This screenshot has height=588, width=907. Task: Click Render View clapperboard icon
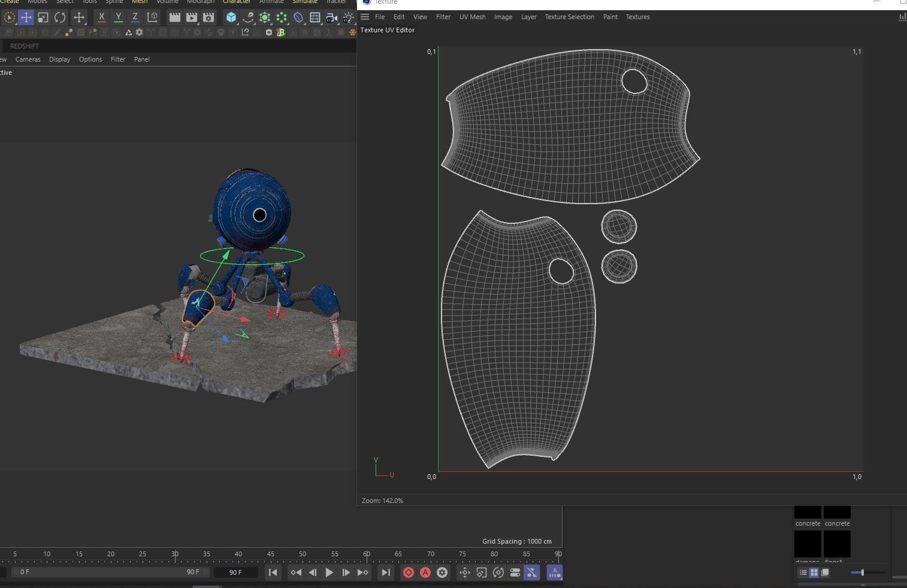[x=174, y=17]
